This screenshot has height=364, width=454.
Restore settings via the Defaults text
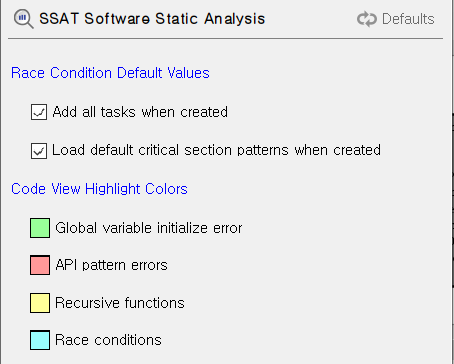(408, 19)
